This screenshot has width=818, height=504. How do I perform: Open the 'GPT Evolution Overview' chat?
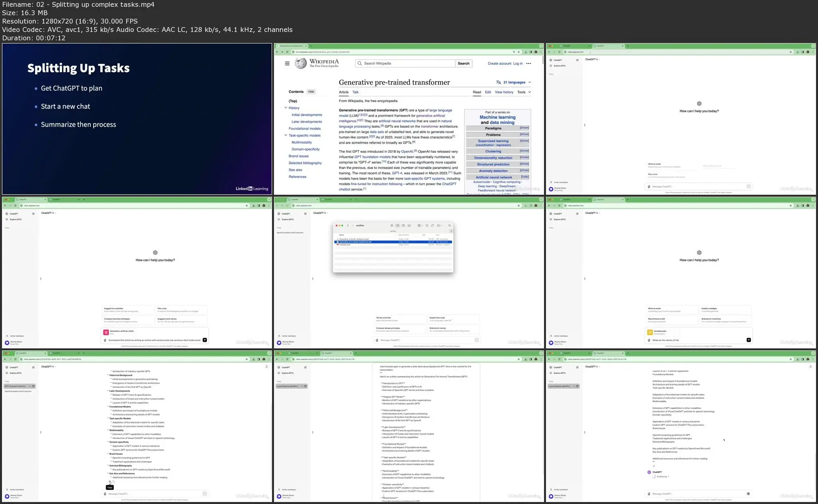tap(20, 386)
